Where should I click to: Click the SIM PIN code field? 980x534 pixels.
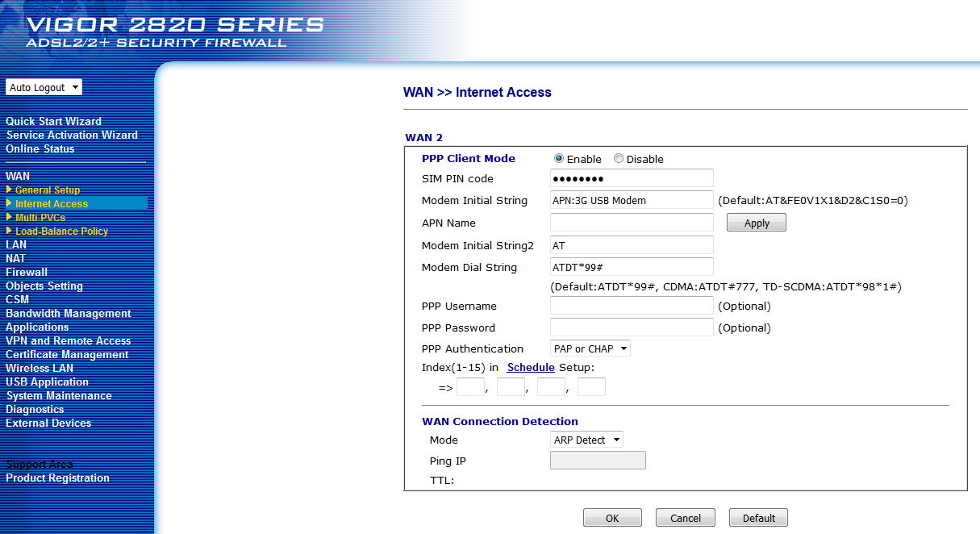point(632,178)
